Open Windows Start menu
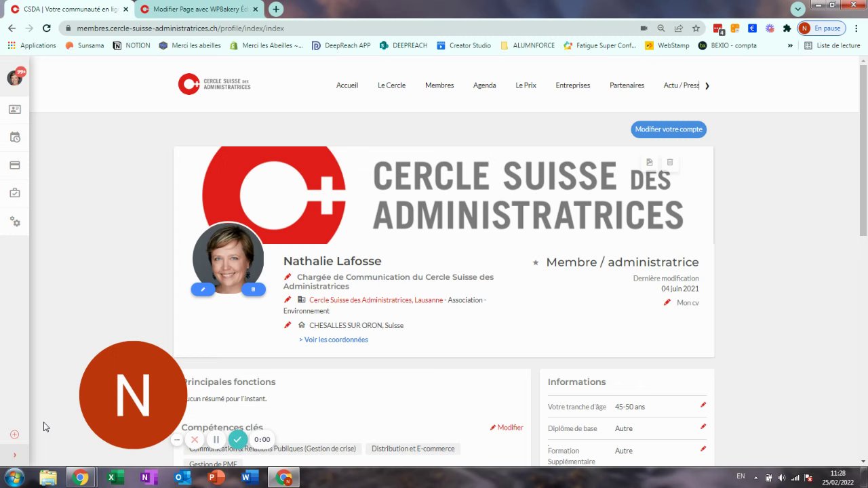The width and height of the screenshot is (868, 488). [x=15, y=477]
